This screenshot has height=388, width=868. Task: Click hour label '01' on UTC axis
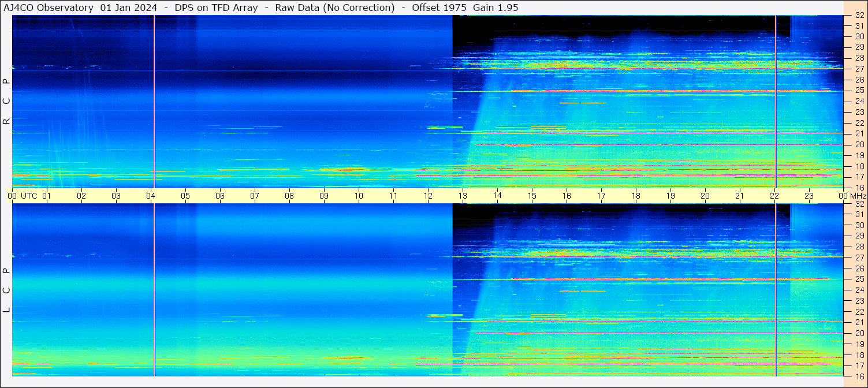pyautogui.click(x=47, y=196)
